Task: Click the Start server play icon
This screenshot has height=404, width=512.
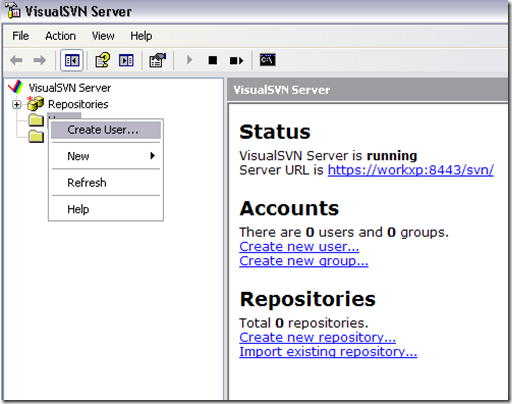Action: (x=189, y=60)
